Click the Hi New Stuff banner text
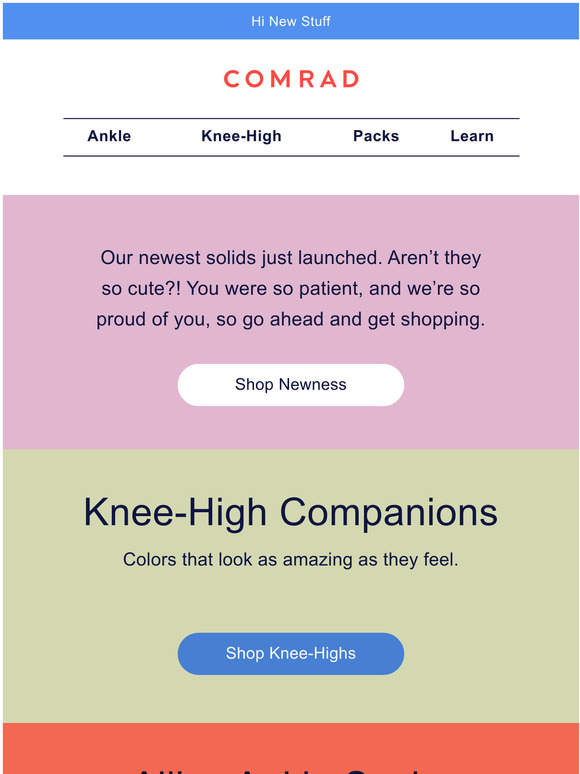 click(x=291, y=21)
